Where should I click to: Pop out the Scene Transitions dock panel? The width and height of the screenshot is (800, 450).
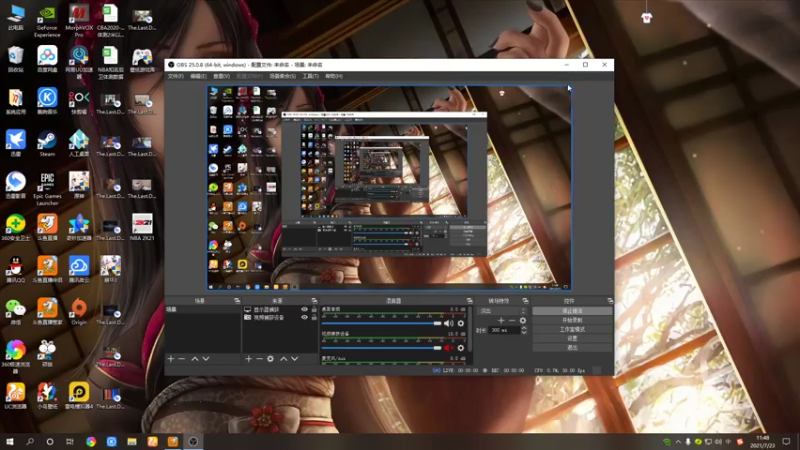tap(526, 301)
